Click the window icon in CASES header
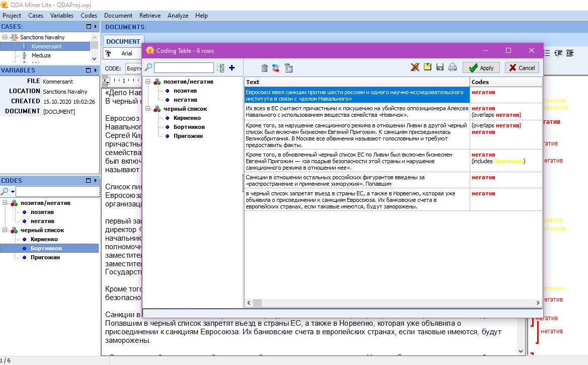Viewport: 588px width, 365px height. tap(89, 27)
